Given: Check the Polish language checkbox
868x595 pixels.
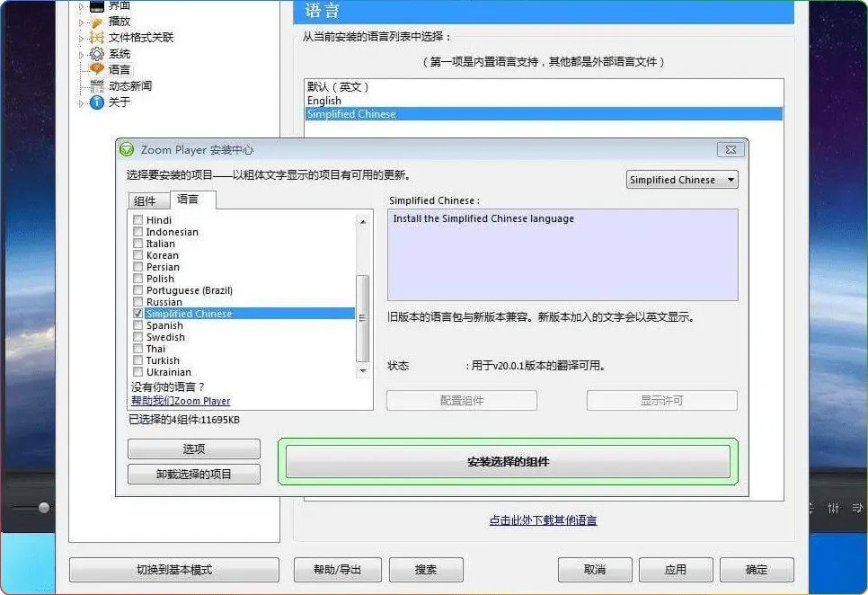Looking at the screenshot, I should pyautogui.click(x=137, y=278).
